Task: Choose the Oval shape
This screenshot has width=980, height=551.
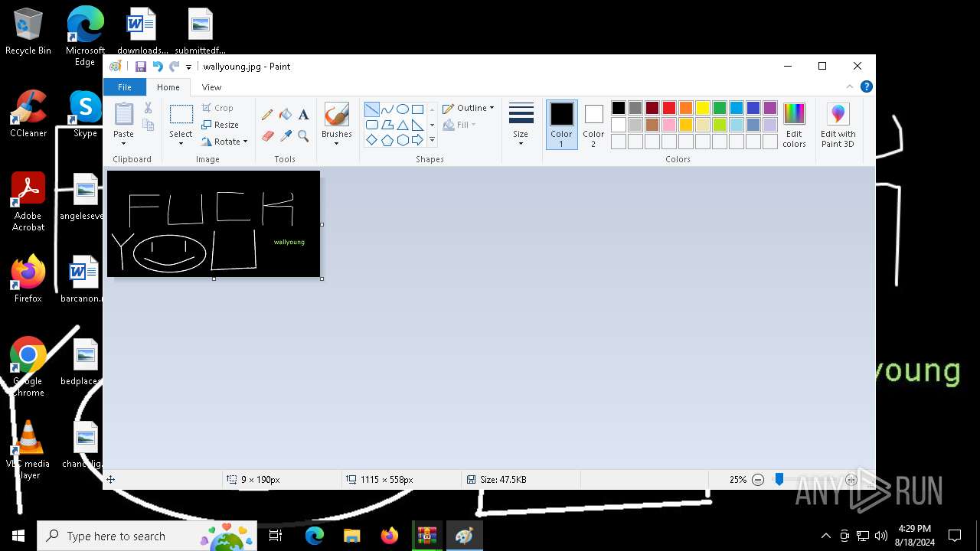Action: click(x=402, y=109)
